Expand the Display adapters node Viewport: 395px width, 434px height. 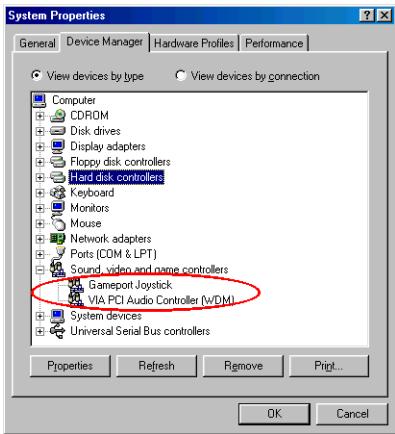coord(40,147)
